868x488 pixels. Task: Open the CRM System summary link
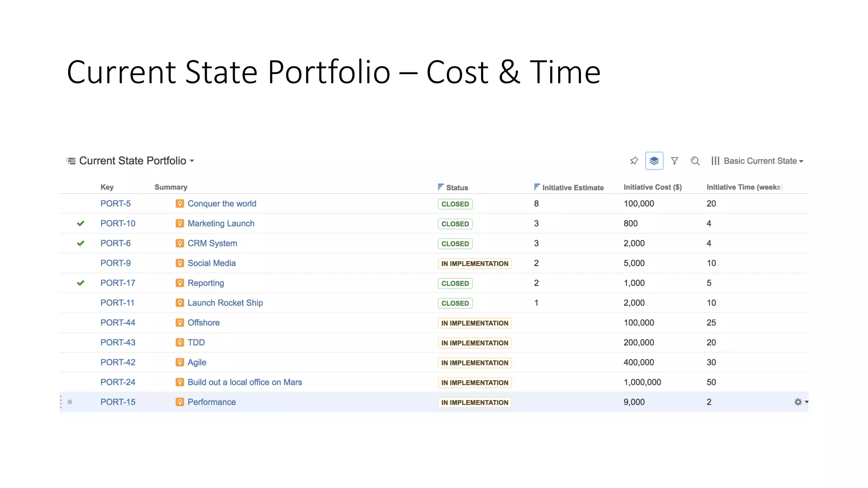point(212,244)
